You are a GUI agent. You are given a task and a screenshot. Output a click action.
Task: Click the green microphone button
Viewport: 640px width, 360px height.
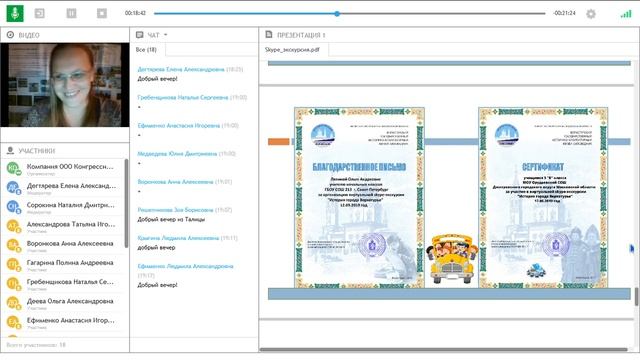15,13
